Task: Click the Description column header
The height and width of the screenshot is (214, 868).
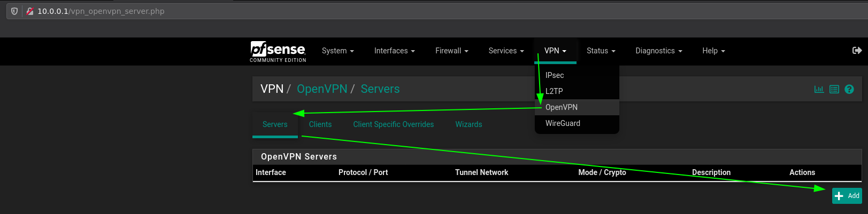Action: (x=711, y=172)
